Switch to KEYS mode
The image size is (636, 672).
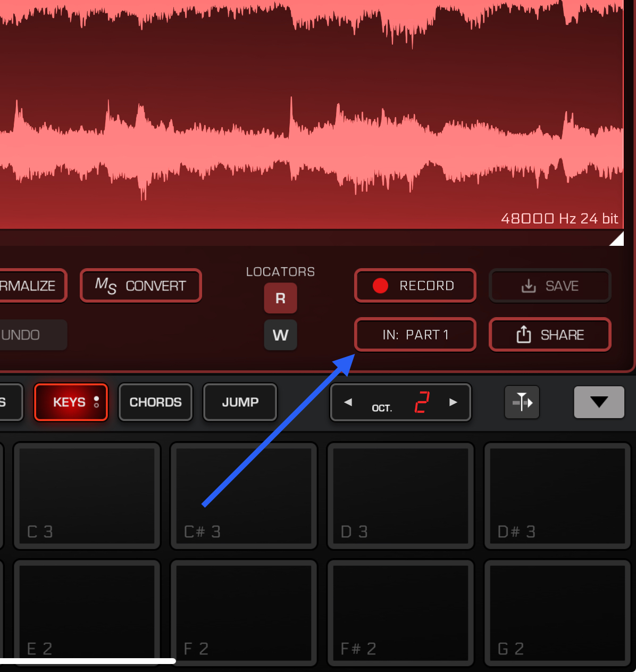point(71,402)
